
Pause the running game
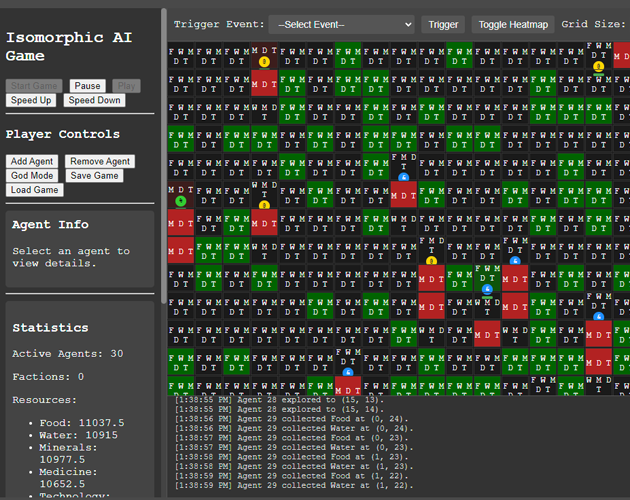(x=87, y=86)
